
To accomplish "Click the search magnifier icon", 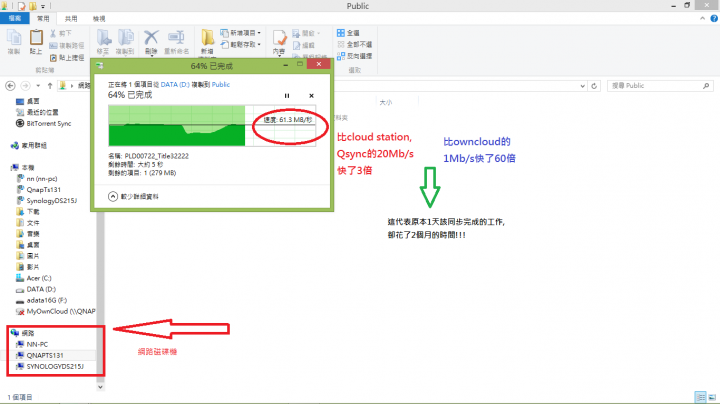I will coord(706,86).
